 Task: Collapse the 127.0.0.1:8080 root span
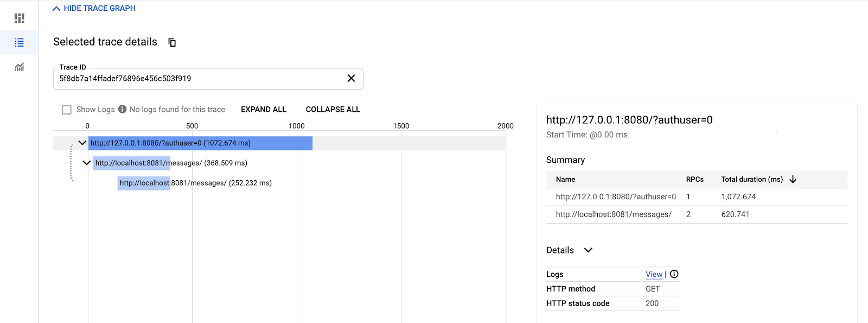coord(82,143)
